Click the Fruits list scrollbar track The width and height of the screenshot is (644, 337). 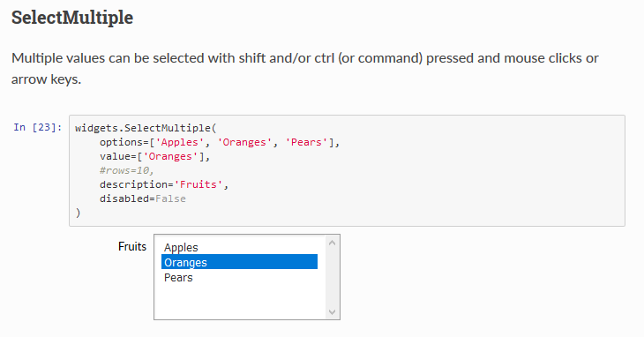point(332,278)
